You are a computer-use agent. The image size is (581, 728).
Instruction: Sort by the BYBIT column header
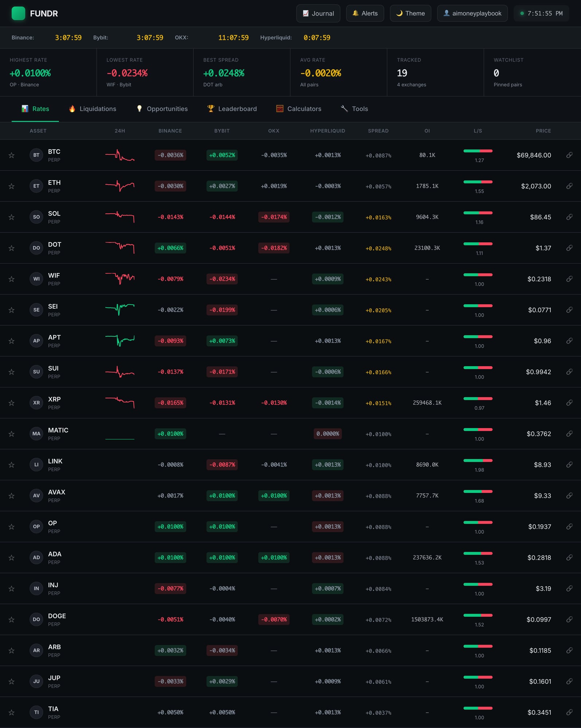pyautogui.click(x=222, y=131)
